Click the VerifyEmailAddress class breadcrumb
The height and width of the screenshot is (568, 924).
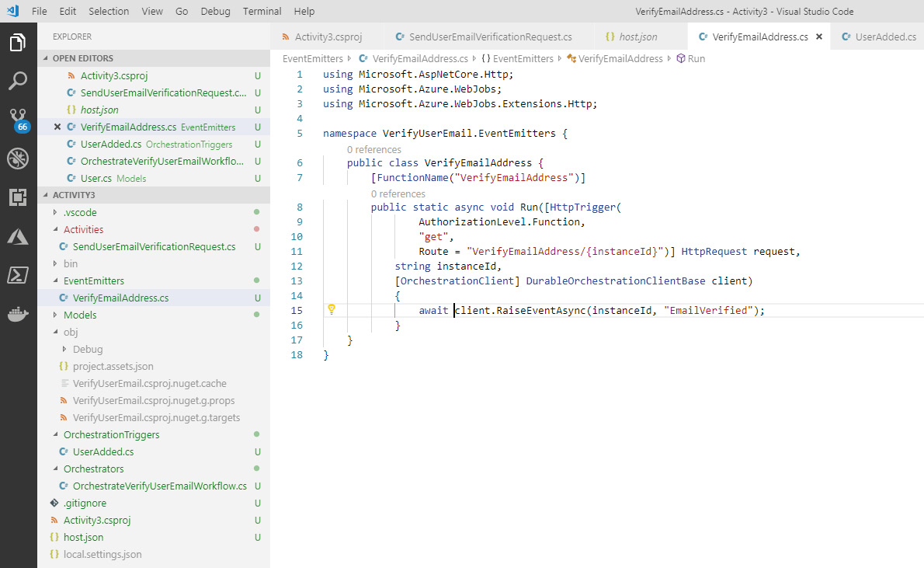click(x=615, y=58)
